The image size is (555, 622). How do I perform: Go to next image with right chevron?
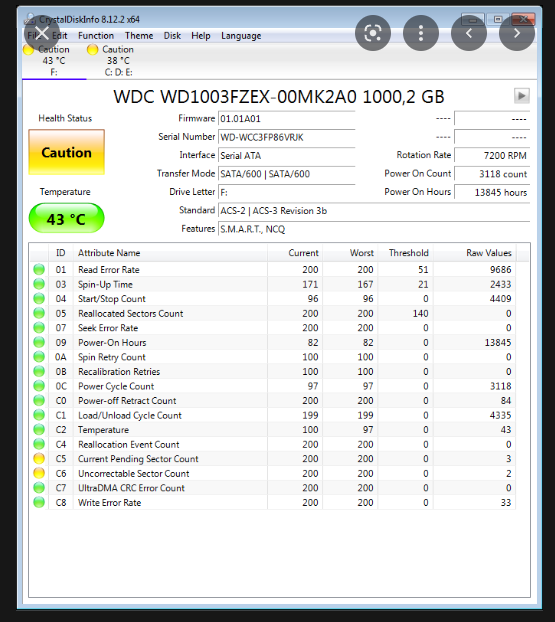tap(517, 33)
